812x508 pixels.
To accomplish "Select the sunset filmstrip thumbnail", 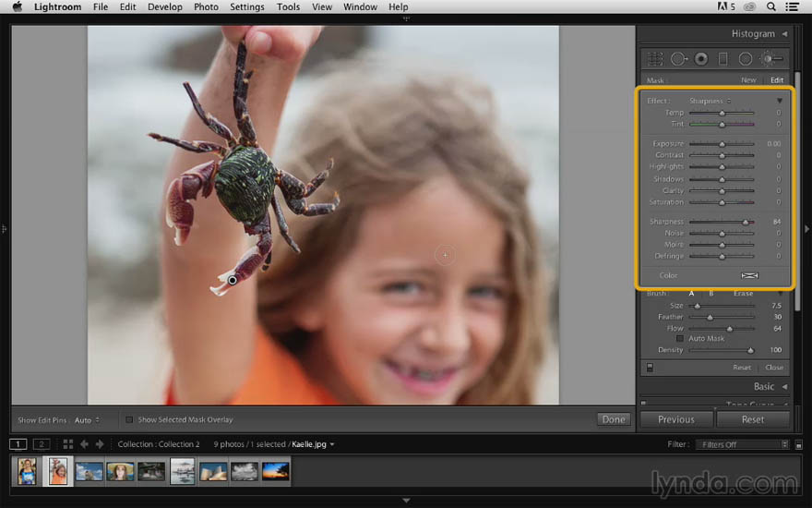I will [x=275, y=472].
